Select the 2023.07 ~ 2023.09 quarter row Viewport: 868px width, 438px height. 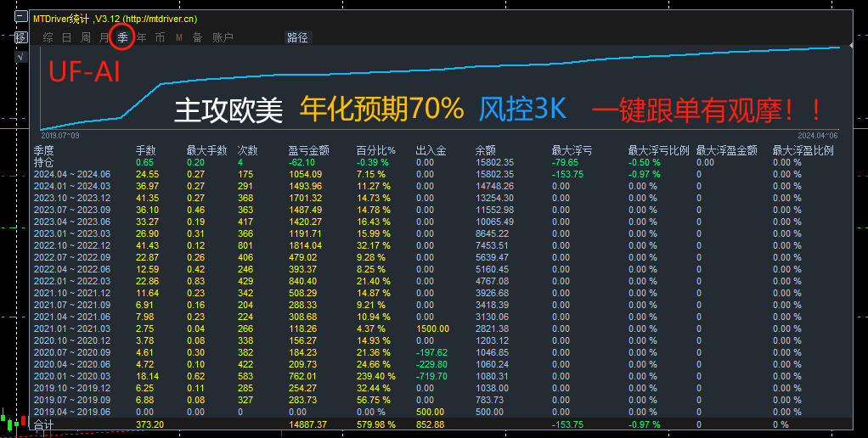[441, 211]
